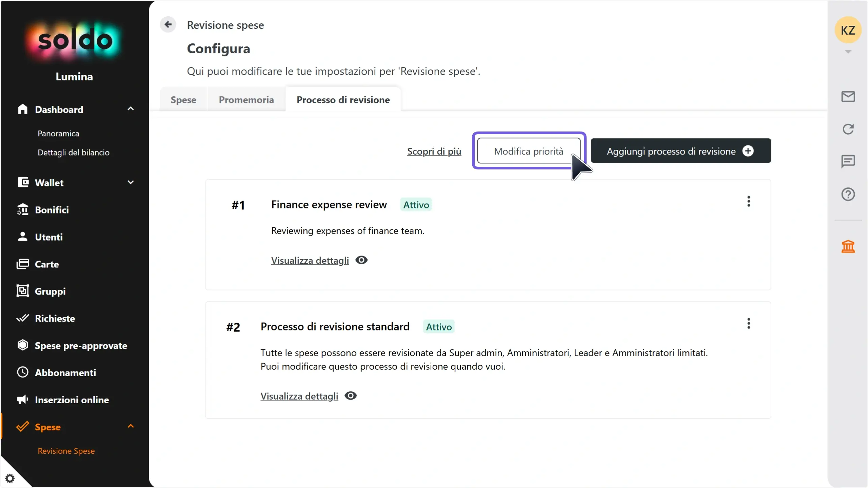Open the chat message icon
Viewport: 868px width, 488px height.
(848, 162)
